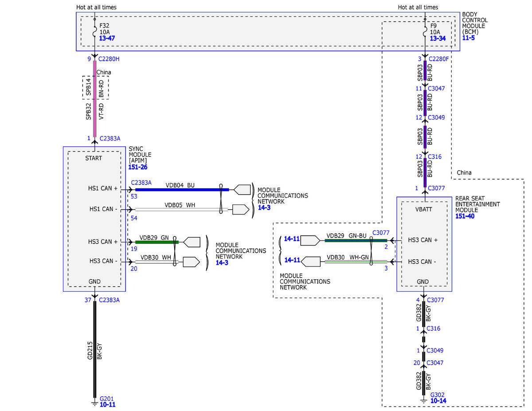Click circuit label SPB32
The width and height of the screenshot is (532, 411).
click(x=88, y=111)
